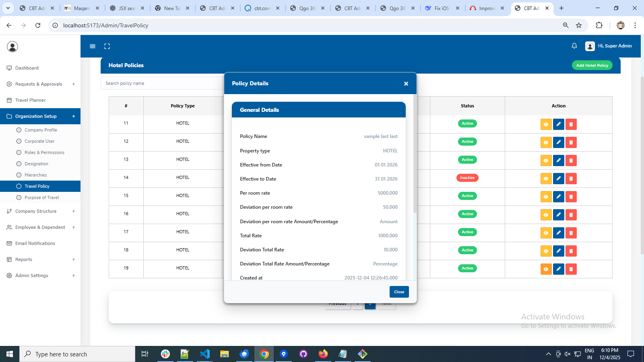Toggle fullscreen mode icon in header
Viewport: 644px width, 362px height.
(x=107, y=46)
